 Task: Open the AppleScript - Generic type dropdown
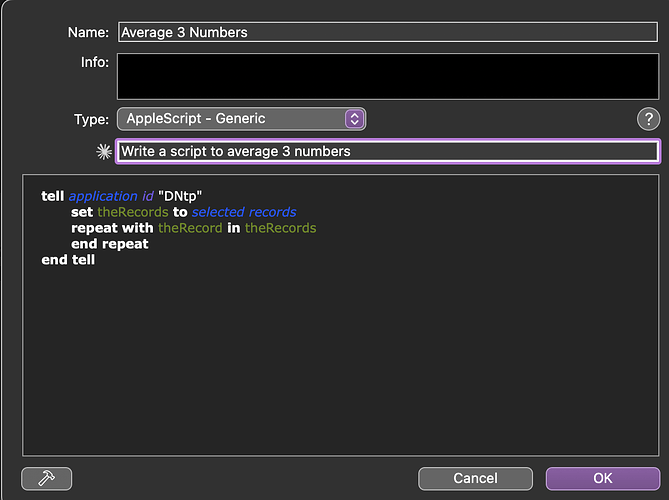coord(240,119)
